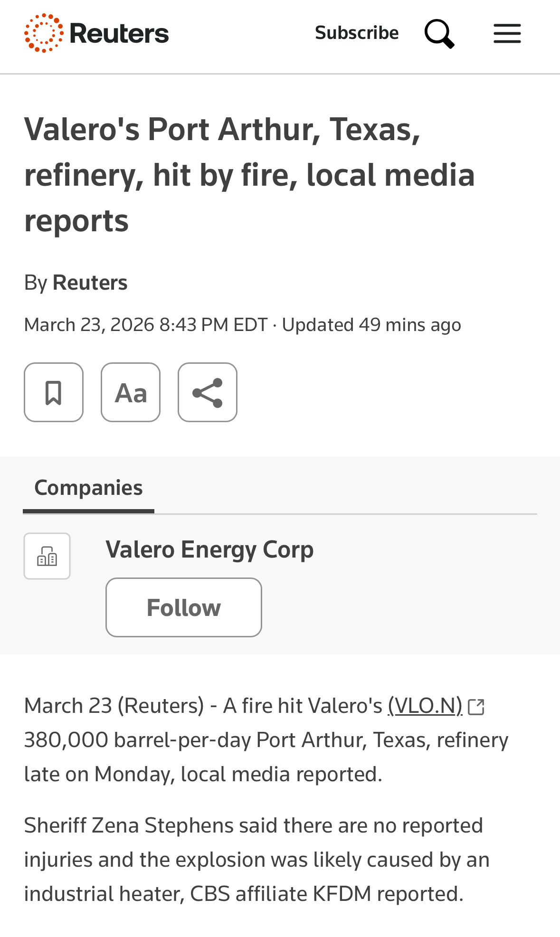Open the (VLO.N) stock ticker link
560x937 pixels.
click(425, 706)
